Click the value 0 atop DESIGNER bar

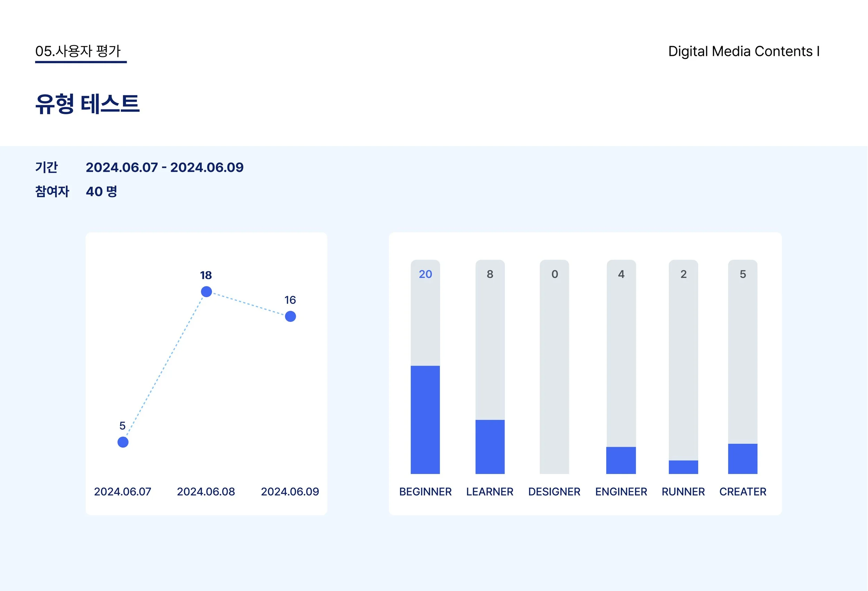pyautogui.click(x=554, y=274)
